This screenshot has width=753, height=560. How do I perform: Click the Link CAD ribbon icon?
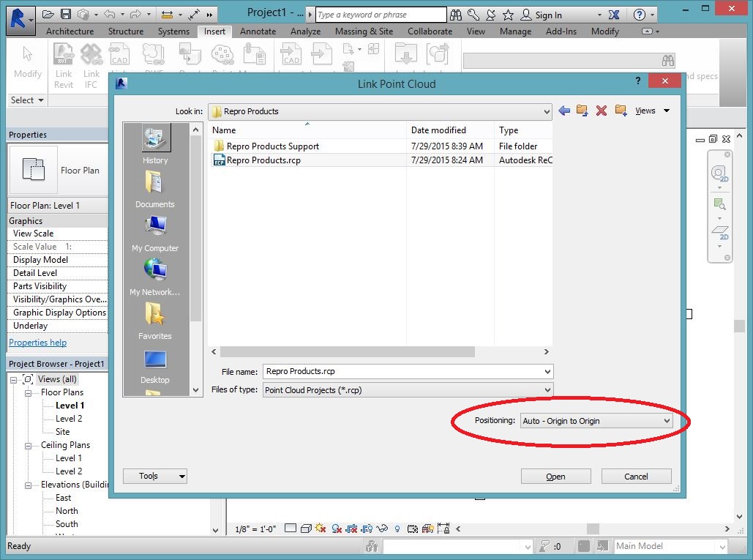tap(119, 55)
